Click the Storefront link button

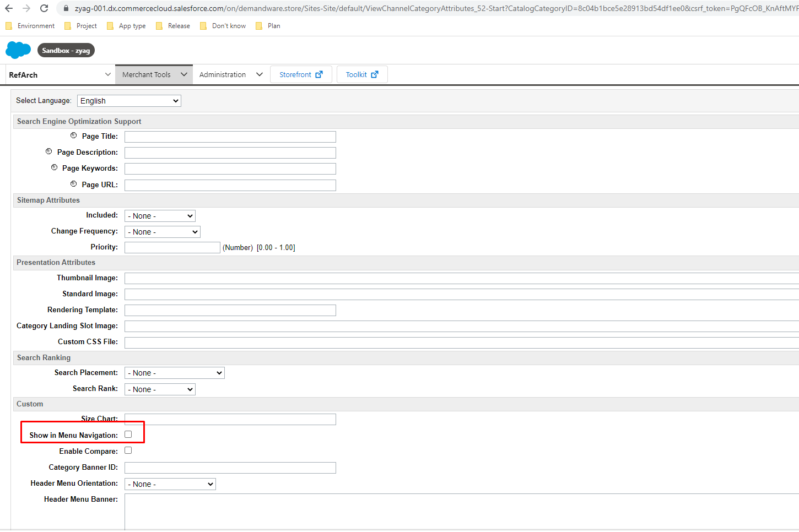pyautogui.click(x=300, y=74)
